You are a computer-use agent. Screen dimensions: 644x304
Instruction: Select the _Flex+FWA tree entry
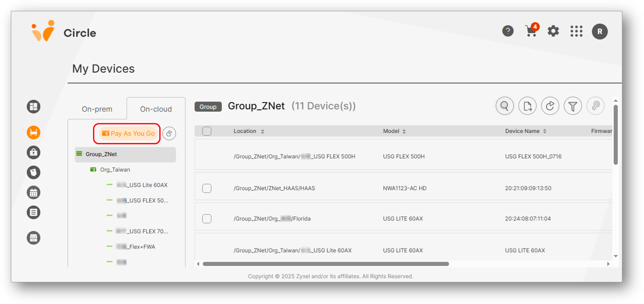[135, 247]
